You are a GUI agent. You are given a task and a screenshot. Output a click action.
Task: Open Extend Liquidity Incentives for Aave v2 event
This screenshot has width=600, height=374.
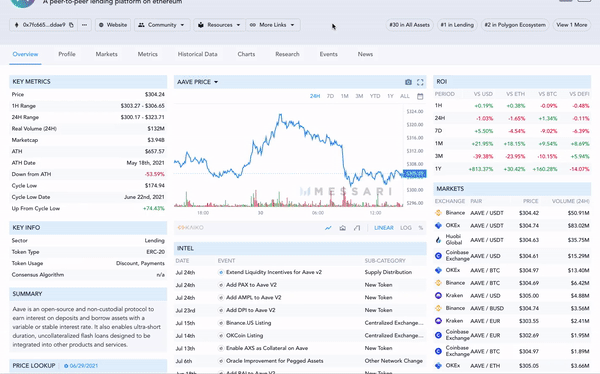tap(274, 272)
